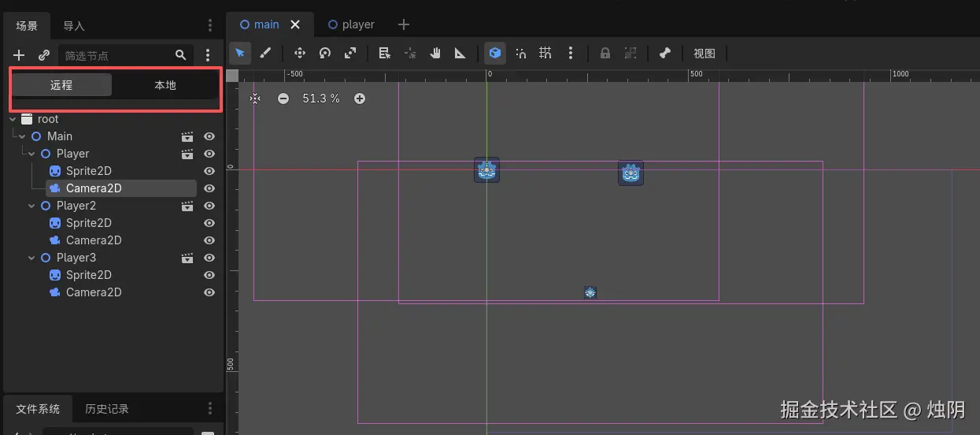Screen dimensions: 980x435
Task: Select the root tree item
Action: click(x=48, y=119)
